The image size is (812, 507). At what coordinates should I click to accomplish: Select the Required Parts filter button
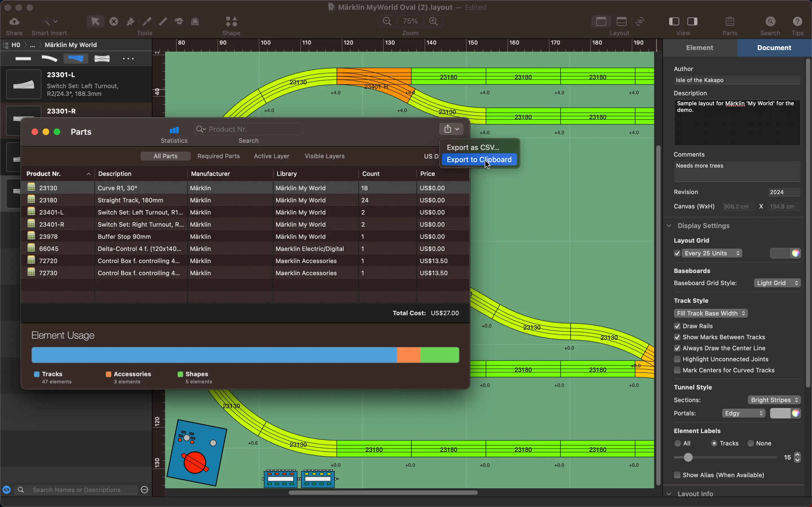tap(219, 156)
